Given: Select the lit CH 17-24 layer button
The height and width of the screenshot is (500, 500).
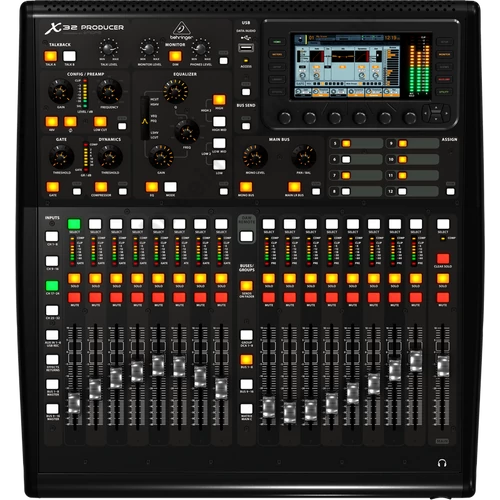Looking at the screenshot, I should tap(52, 286).
